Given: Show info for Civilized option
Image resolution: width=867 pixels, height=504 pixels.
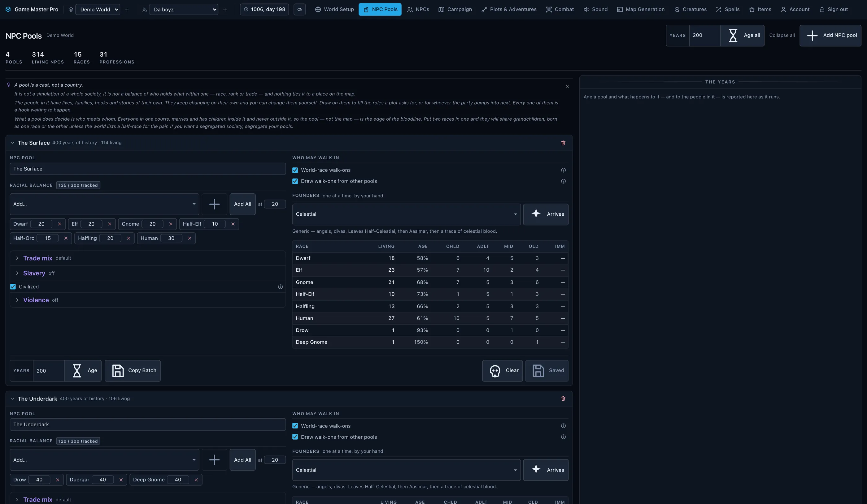Looking at the screenshot, I should tap(281, 287).
